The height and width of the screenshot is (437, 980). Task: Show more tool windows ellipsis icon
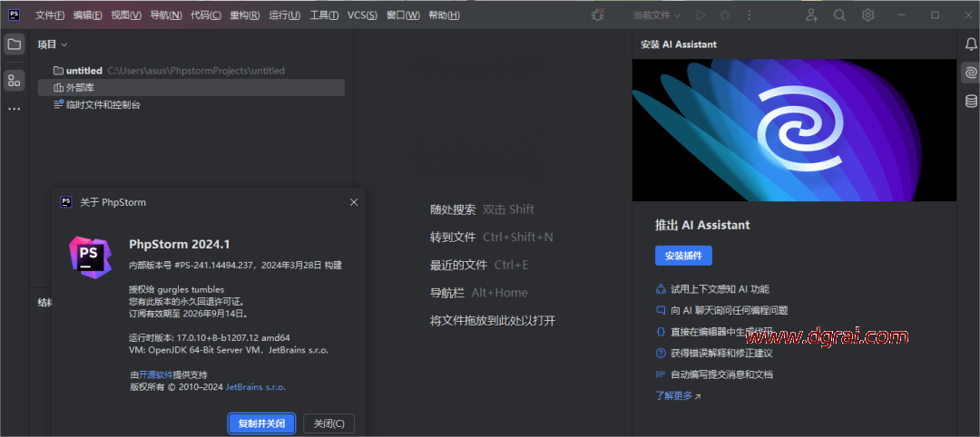tap(15, 109)
